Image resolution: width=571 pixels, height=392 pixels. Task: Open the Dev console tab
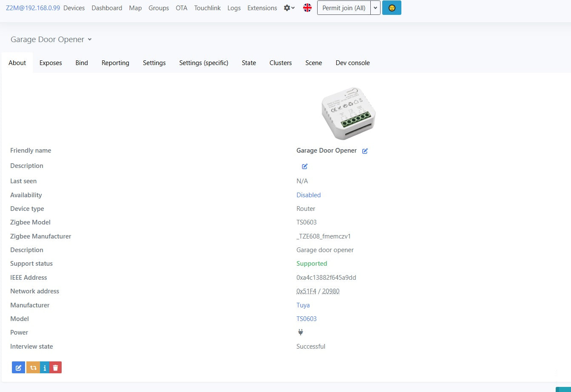point(352,62)
